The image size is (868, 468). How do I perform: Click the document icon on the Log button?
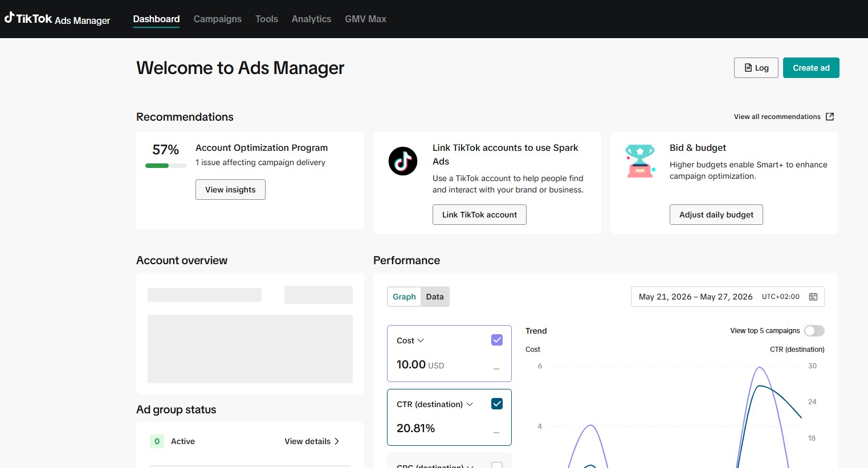(748, 68)
